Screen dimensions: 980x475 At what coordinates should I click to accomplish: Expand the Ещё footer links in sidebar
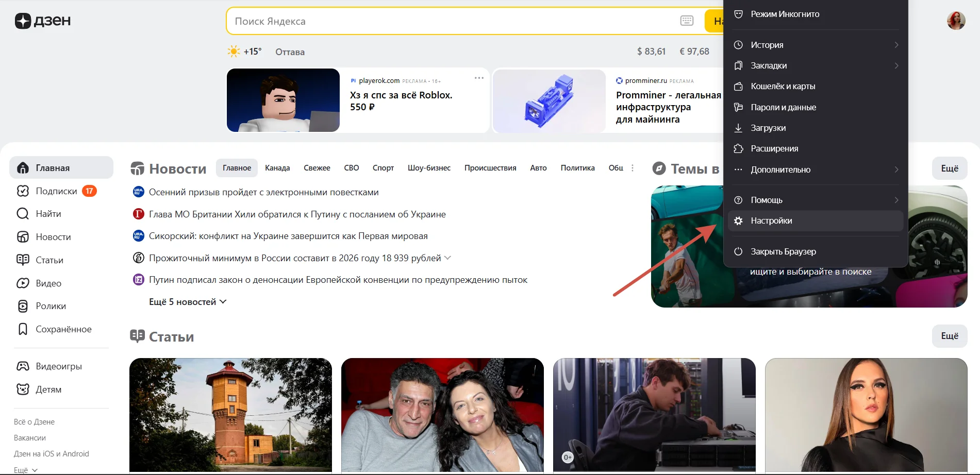point(26,470)
